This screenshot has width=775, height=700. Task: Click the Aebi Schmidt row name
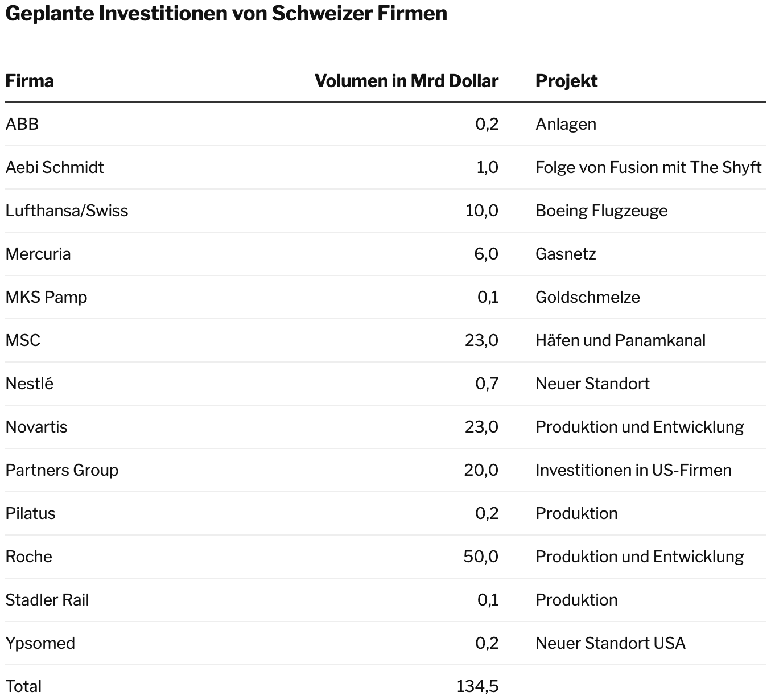pyautogui.click(x=55, y=167)
